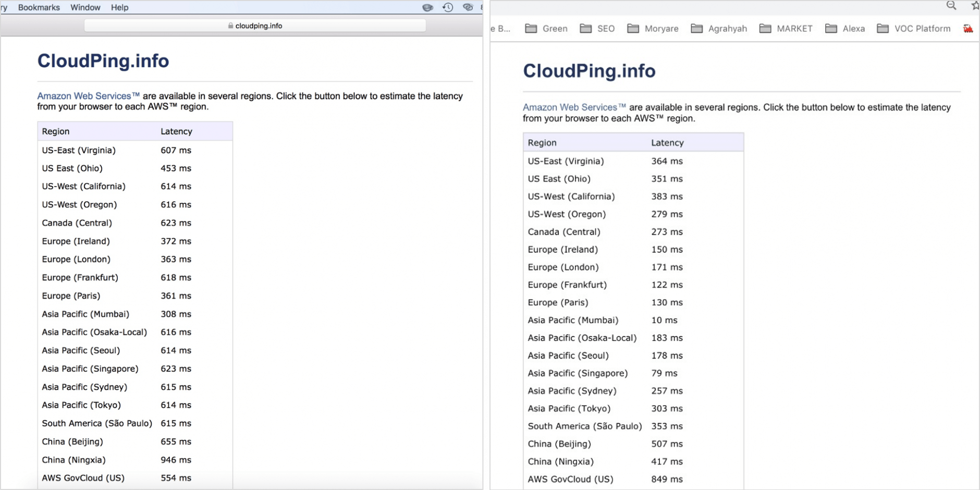Click Amazon Web Services link in right window
This screenshot has height=490, width=980.
pos(574,107)
